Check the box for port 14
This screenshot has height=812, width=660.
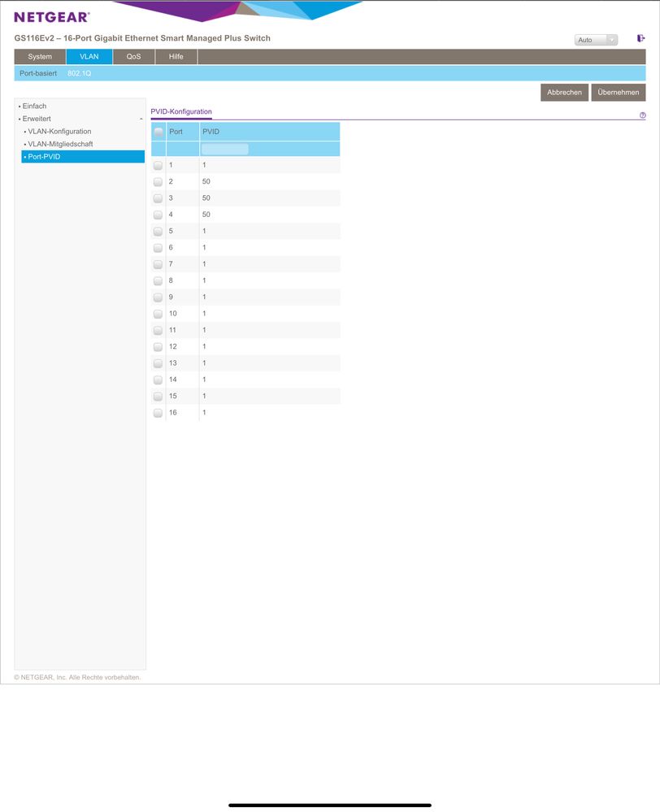[158, 380]
